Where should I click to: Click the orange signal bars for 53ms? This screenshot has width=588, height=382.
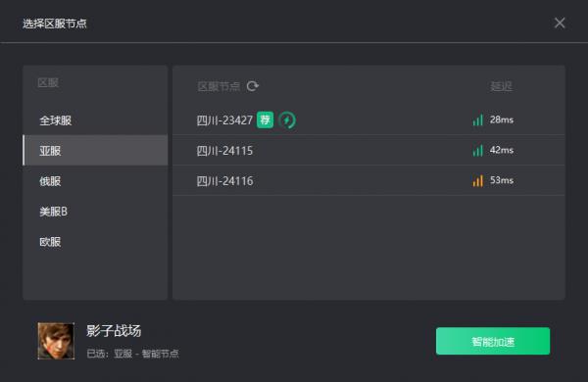(478, 180)
